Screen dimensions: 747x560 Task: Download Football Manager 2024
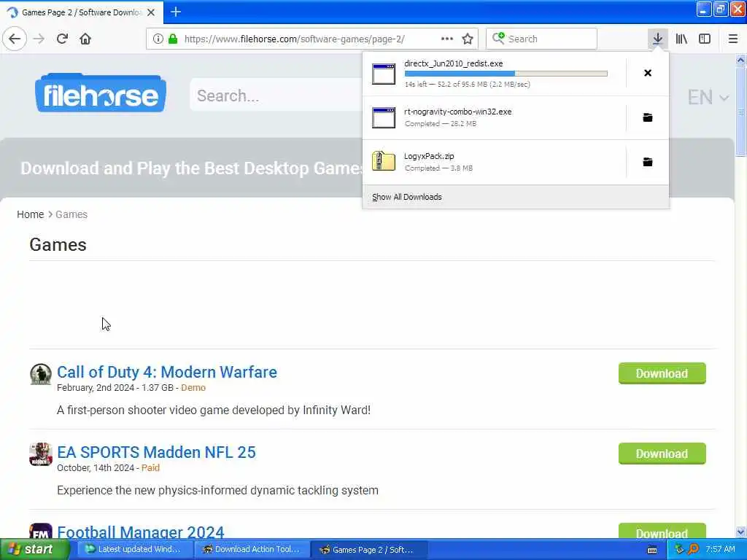[x=662, y=532]
